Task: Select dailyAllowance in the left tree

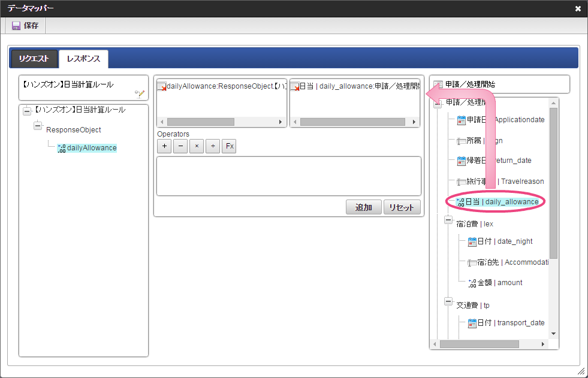Action: point(91,147)
